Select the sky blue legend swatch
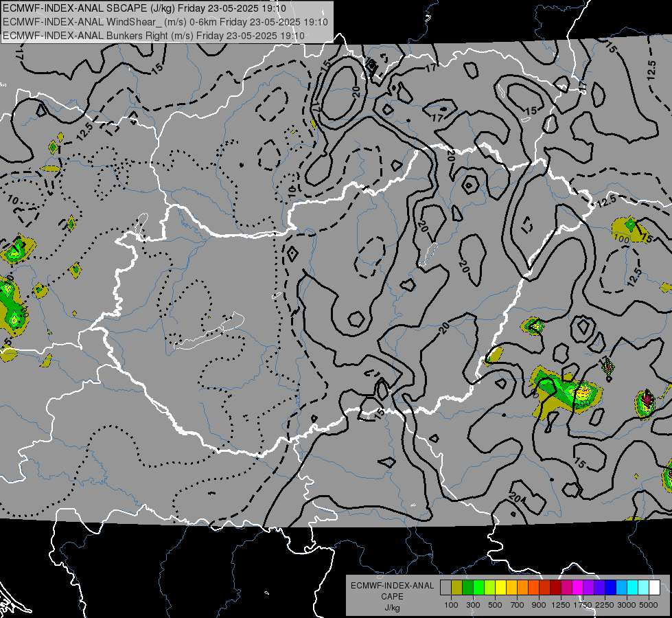 [x=621, y=588]
